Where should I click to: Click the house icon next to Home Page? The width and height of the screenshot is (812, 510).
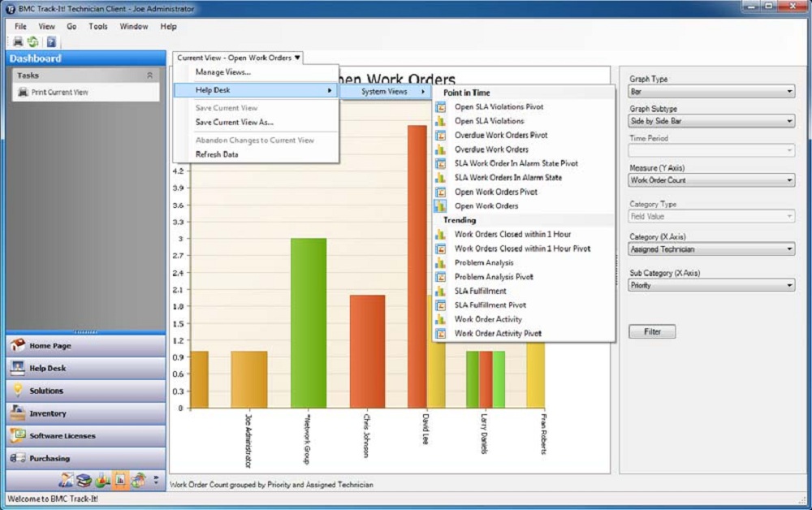(x=18, y=345)
